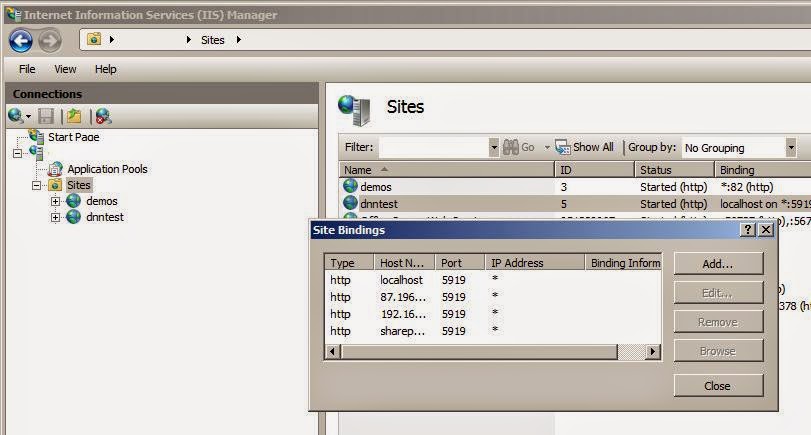Open the breadcrumb arrow after Sites

[238, 40]
